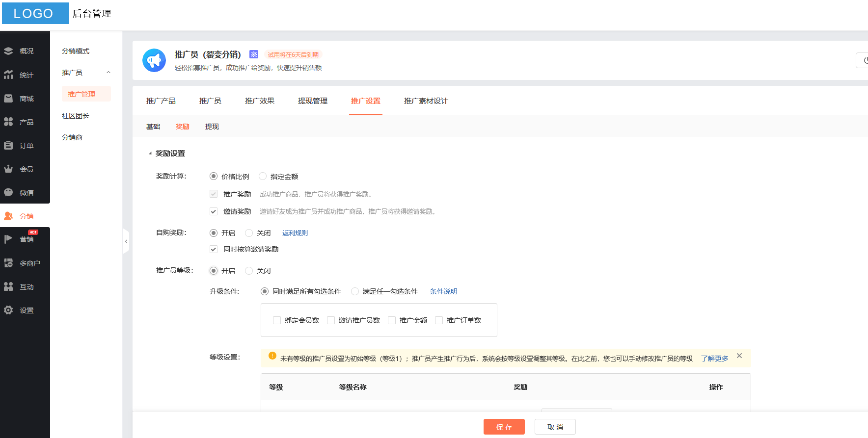Select the 指定金额 radio option
The image size is (868, 438).
click(263, 176)
